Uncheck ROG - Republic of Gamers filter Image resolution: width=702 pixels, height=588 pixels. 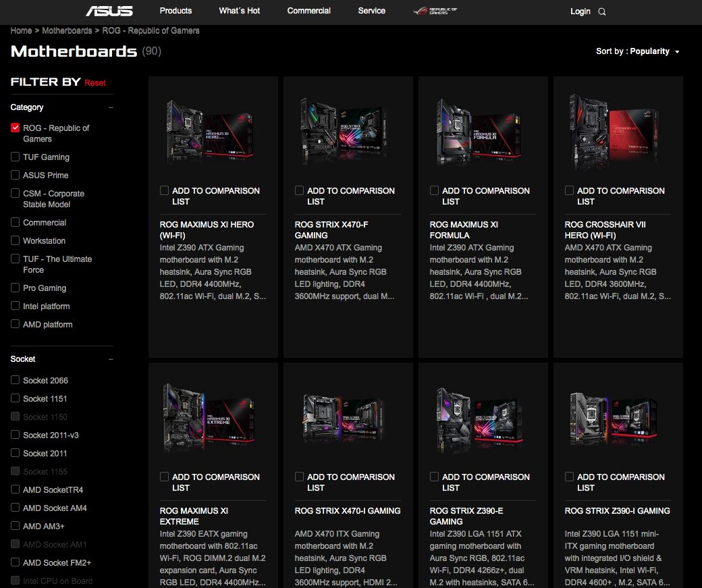click(x=16, y=128)
